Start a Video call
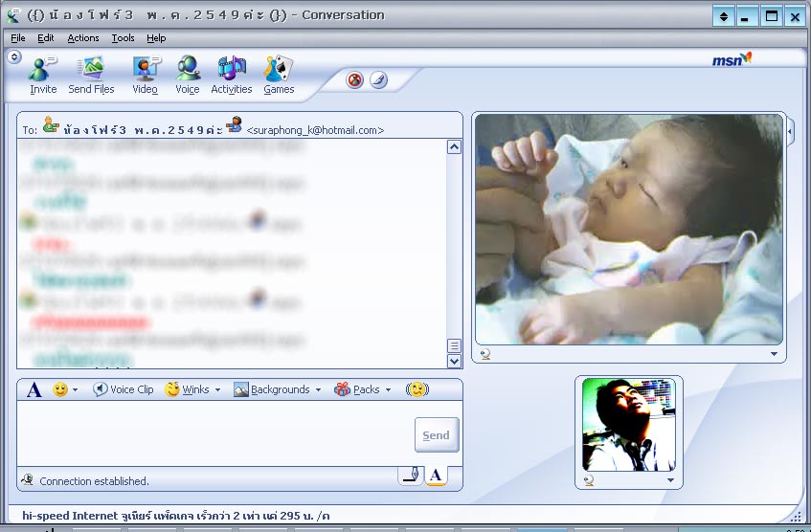 click(x=145, y=75)
